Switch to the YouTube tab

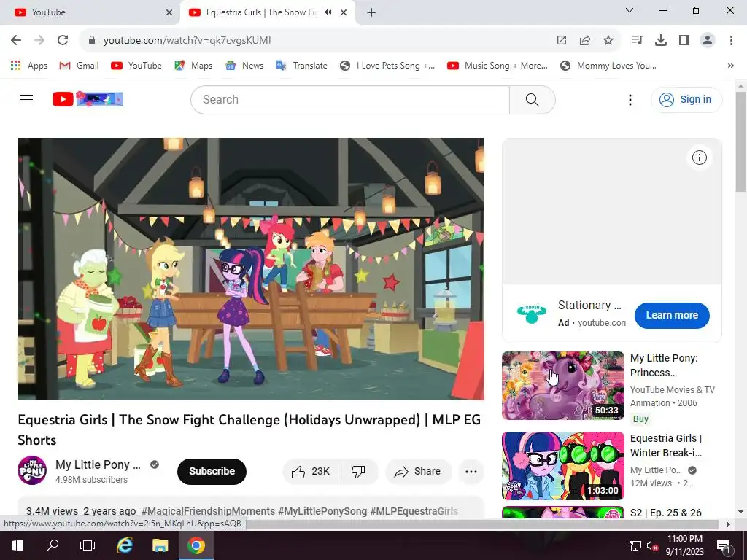pos(90,12)
